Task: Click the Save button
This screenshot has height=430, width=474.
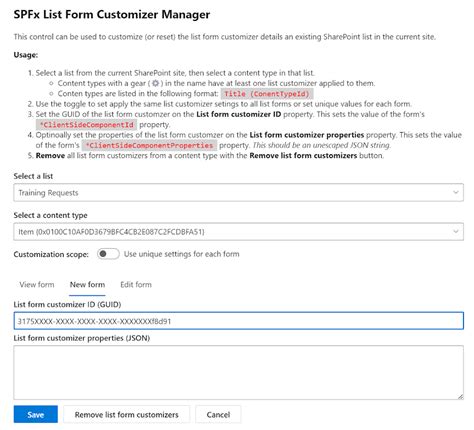Action: 36,414
